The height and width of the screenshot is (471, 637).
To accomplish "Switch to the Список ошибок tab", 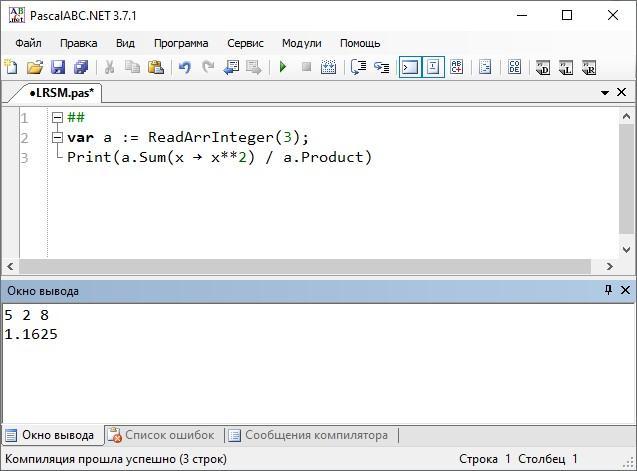I will [x=160, y=435].
